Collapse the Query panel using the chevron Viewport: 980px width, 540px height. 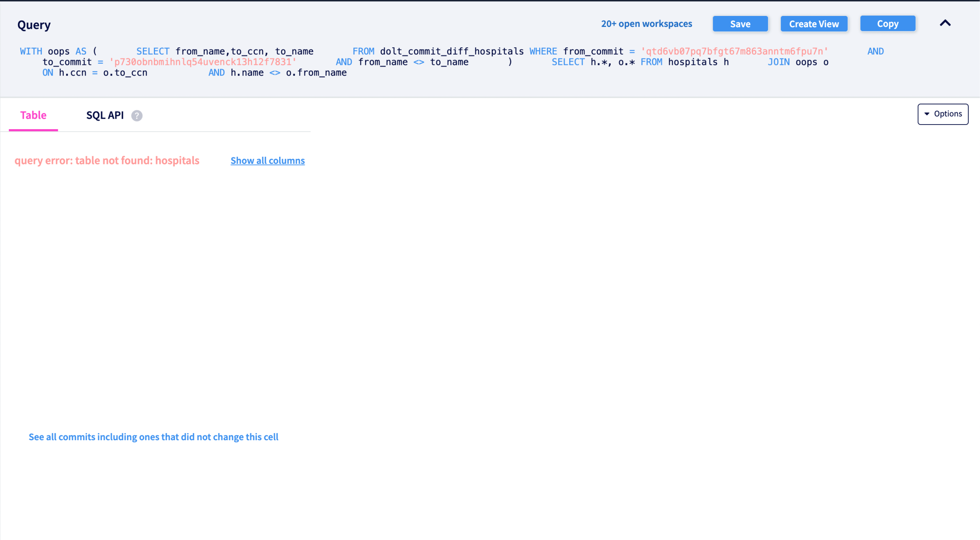(x=945, y=23)
